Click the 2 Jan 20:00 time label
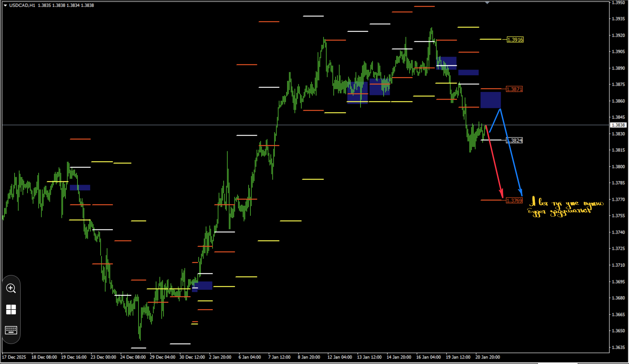The width and height of the screenshot is (629, 364). [x=220, y=357]
